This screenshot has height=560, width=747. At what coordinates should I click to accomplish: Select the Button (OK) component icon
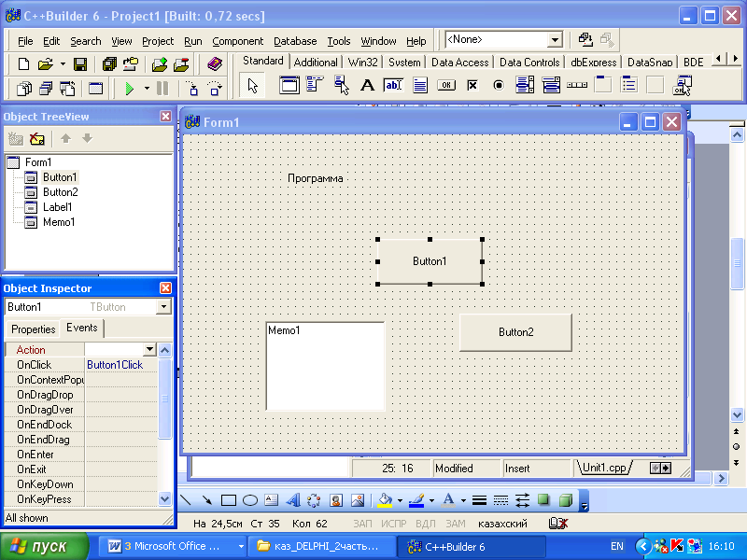click(x=446, y=85)
